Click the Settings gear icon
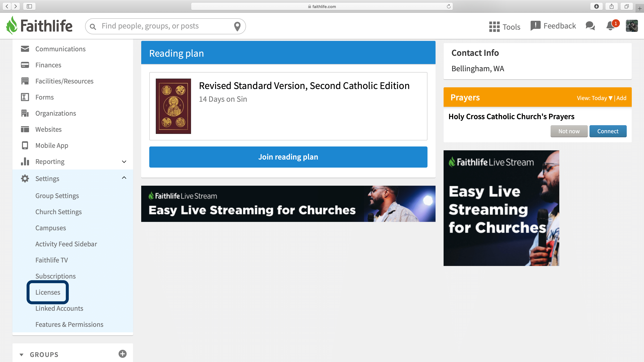The width and height of the screenshot is (644, 362). (25, 178)
